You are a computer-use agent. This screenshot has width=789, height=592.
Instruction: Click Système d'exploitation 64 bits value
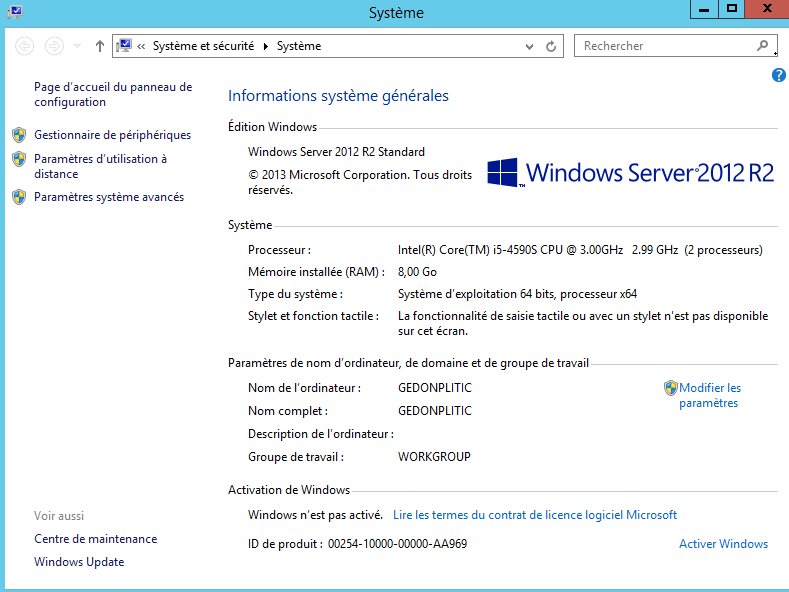tap(517, 294)
